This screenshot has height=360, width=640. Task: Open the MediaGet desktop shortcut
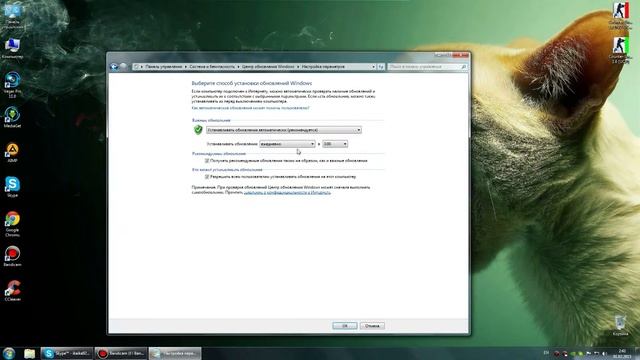tap(12, 117)
